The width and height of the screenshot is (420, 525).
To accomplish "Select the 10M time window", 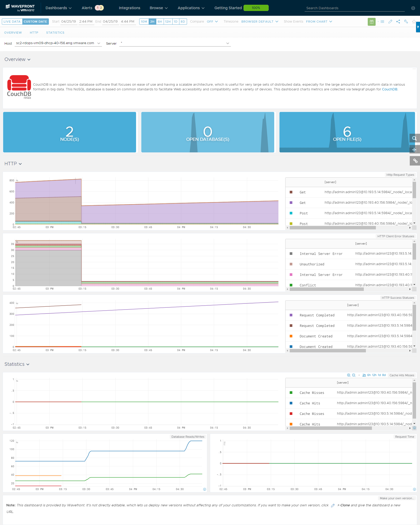I will pos(144,22).
